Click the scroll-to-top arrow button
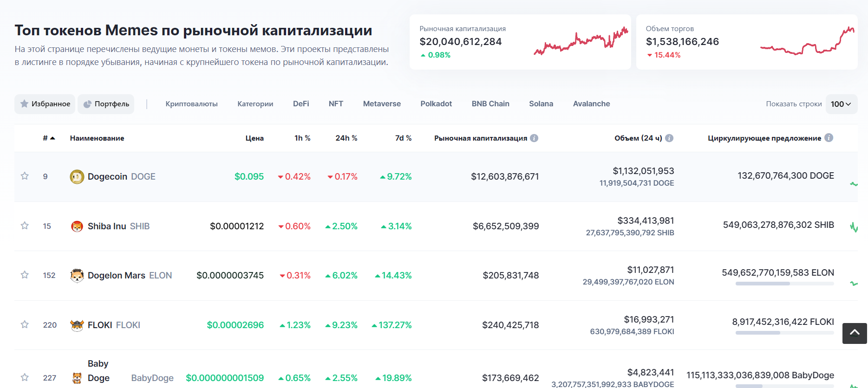Screen dimensions: 868x388 (855, 333)
